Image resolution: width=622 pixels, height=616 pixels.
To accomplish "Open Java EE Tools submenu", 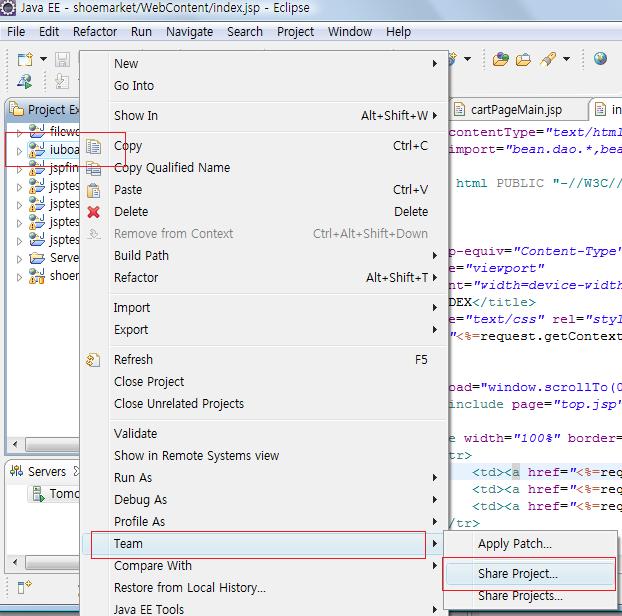I will pyautogui.click(x=264, y=609).
